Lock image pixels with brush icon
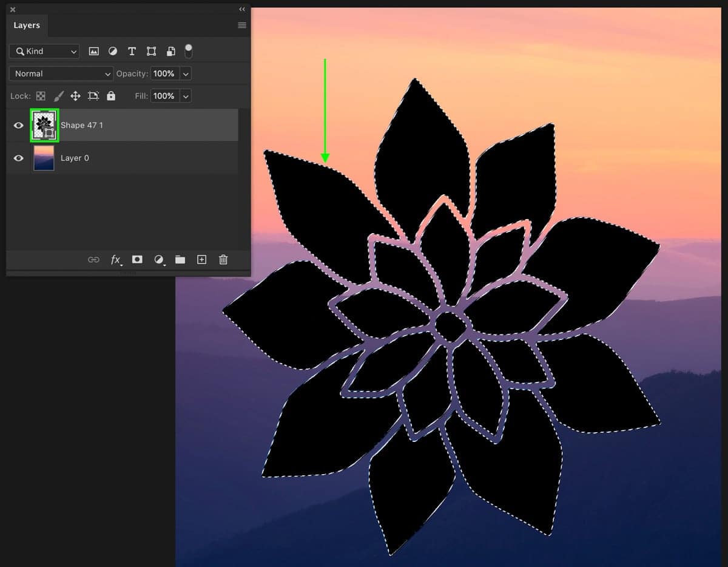Image resolution: width=728 pixels, height=567 pixels. [58, 96]
